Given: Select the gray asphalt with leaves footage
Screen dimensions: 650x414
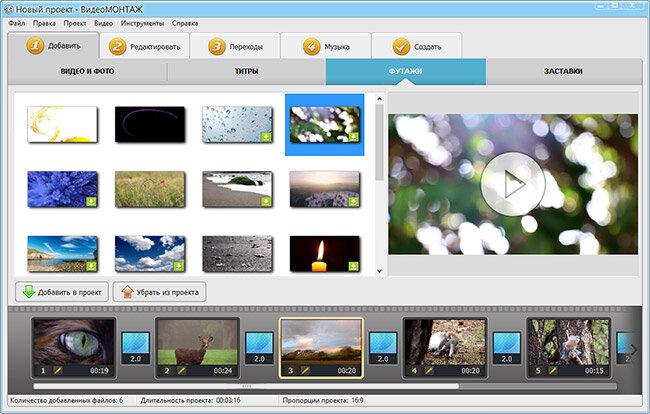Looking at the screenshot, I should click(x=237, y=254).
